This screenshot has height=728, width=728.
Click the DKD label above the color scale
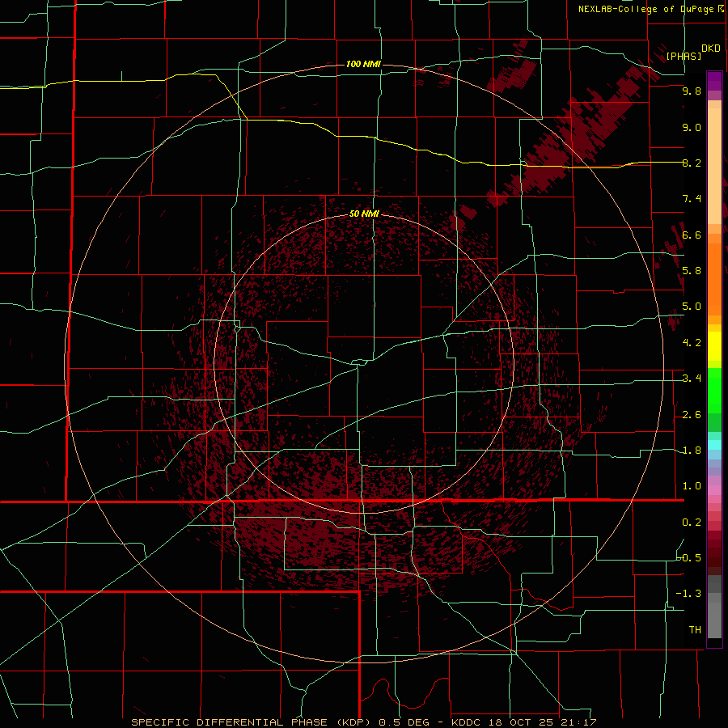[x=711, y=49]
